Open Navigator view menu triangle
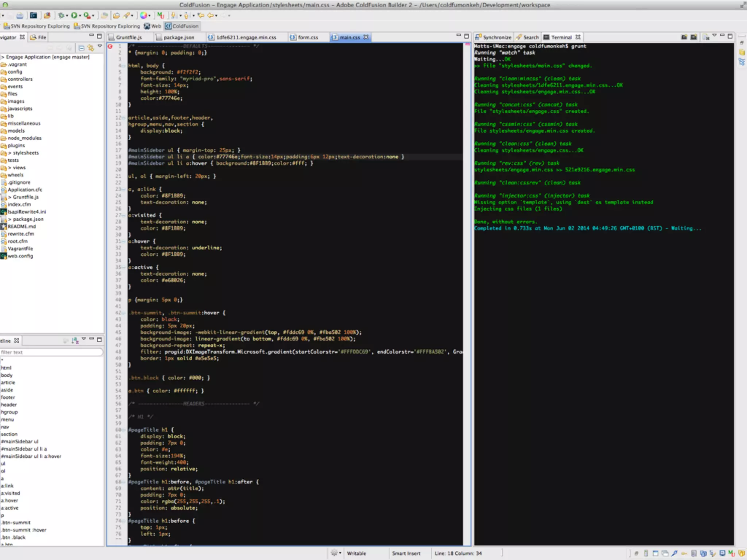747x560 pixels. tap(100, 46)
